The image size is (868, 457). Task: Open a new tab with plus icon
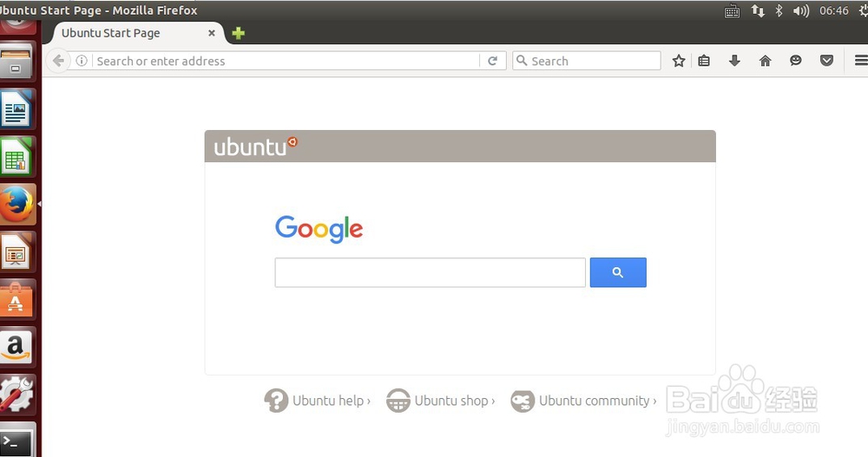239,33
